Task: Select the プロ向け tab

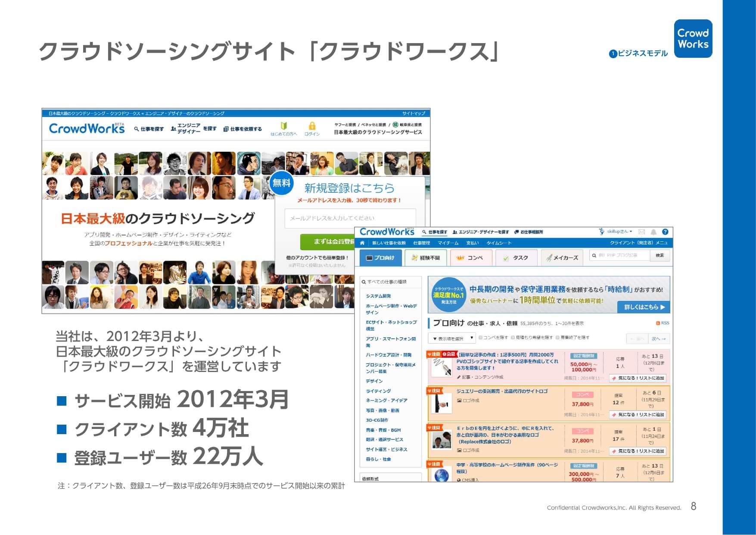Action: (x=381, y=258)
